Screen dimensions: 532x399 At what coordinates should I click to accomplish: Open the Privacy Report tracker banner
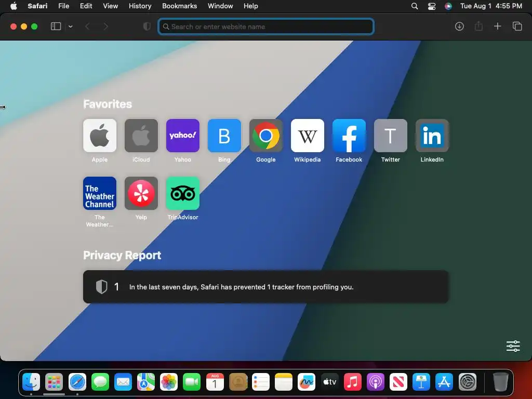tap(266, 287)
